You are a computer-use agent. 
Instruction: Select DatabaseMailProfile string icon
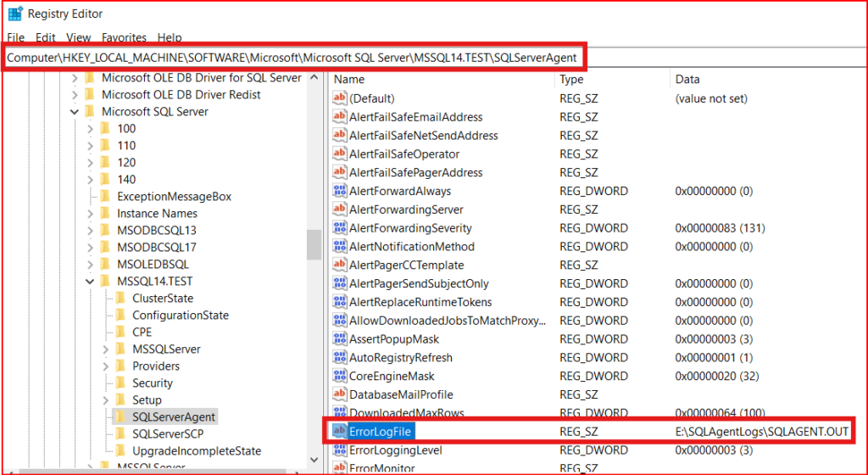pyautogui.click(x=339, y=394)
